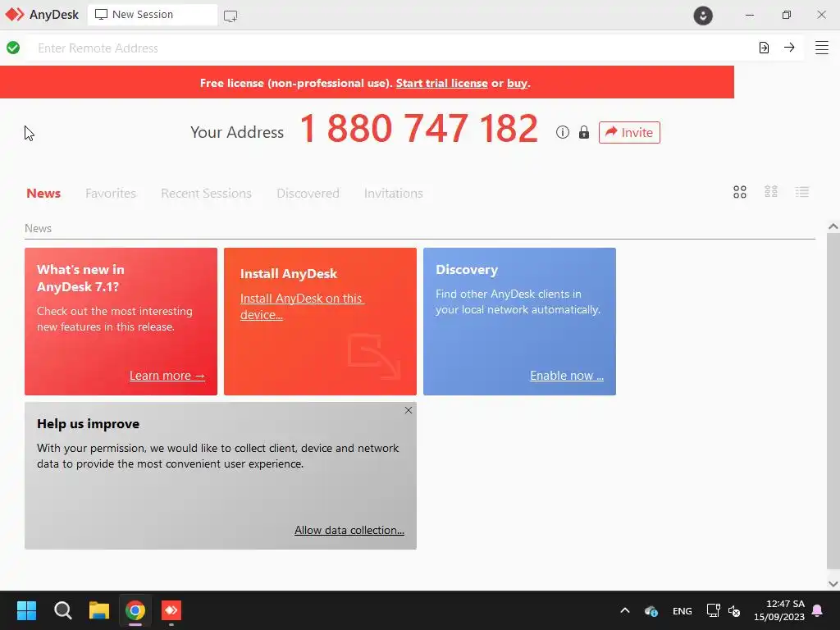The image size is (840, 630).
Task: Click the Help us improve heading
Action: click(89, 424)
